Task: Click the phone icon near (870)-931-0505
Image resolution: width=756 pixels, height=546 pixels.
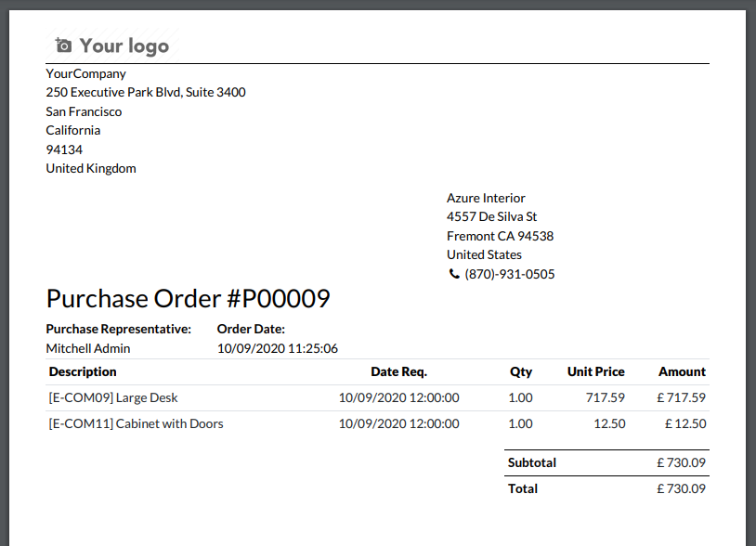Action: (454, 274)
